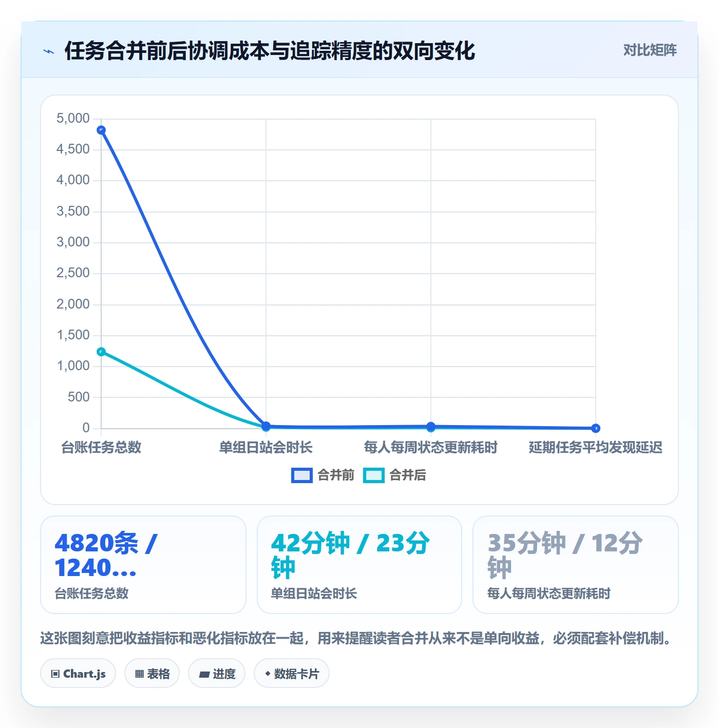Click the 每人每周状态更新耗时 x-axis label

coord(431,448)
